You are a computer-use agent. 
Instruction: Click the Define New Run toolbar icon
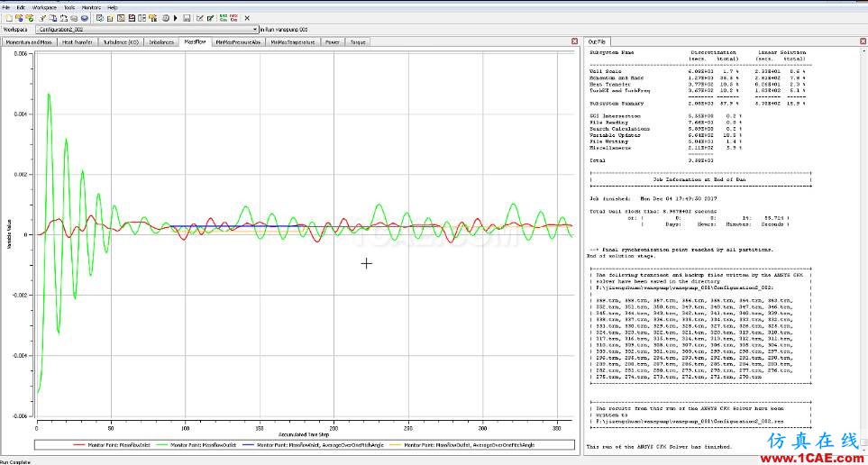(x=8, y=18)
